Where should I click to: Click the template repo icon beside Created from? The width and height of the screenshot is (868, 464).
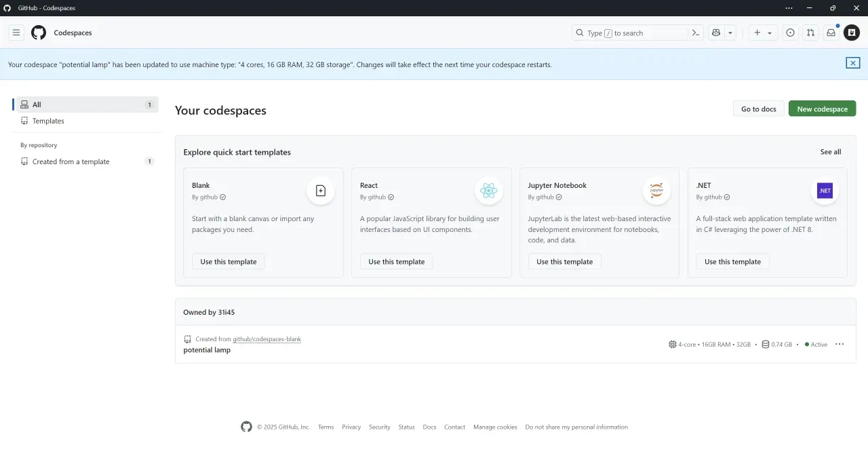click(188, 339)
